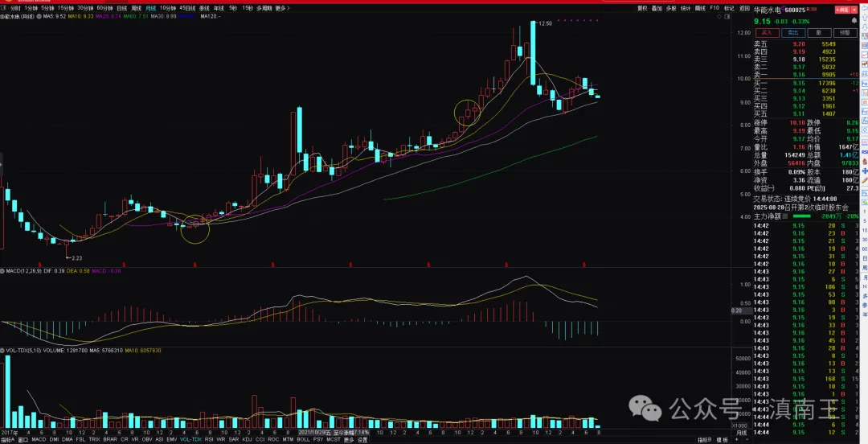The image size is (868, 444).
Task: Open F10 company info
Action: tap(714, 8)
